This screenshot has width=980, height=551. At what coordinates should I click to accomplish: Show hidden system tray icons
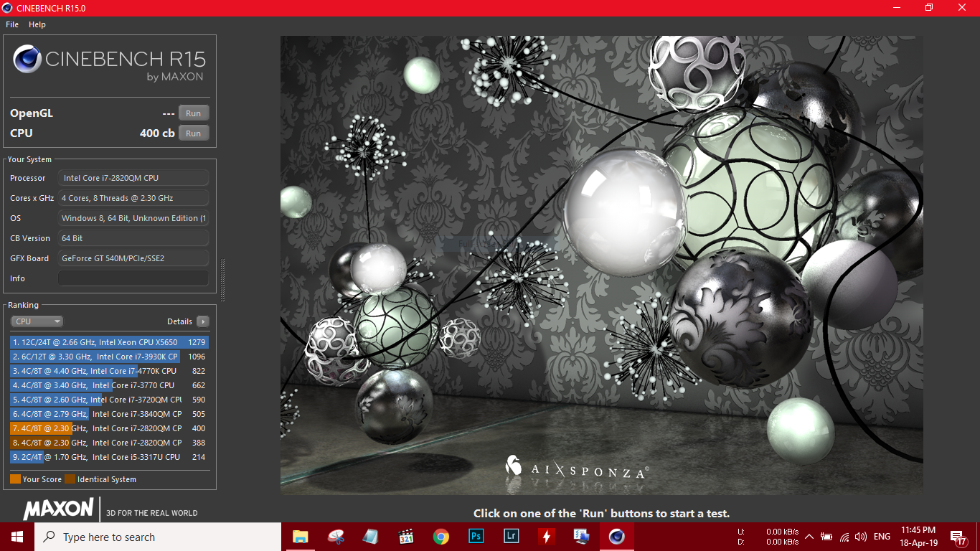point(809,537)
